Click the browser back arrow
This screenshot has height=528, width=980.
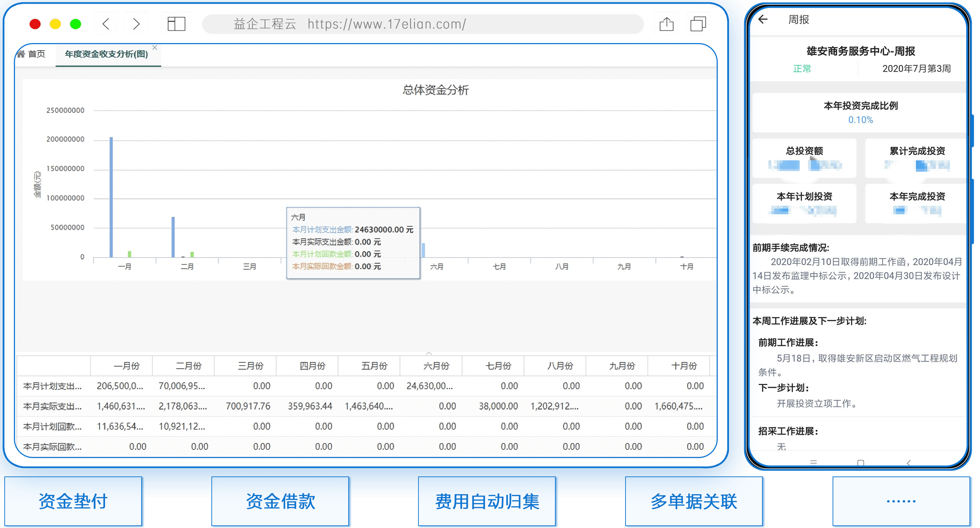(106, 24)
